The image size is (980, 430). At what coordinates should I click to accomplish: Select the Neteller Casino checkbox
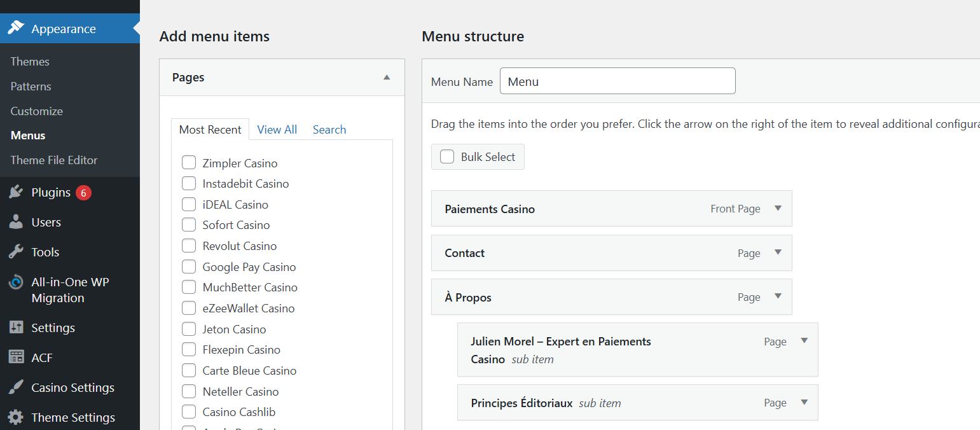189,391
